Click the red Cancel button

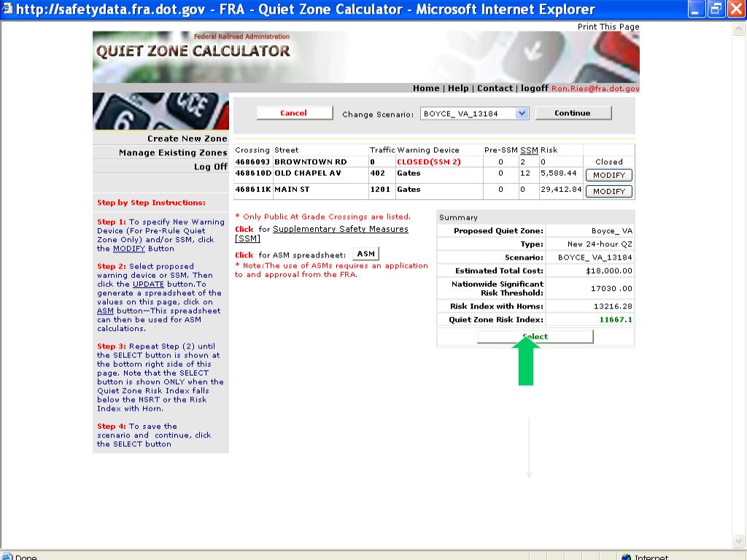[295, 113]
